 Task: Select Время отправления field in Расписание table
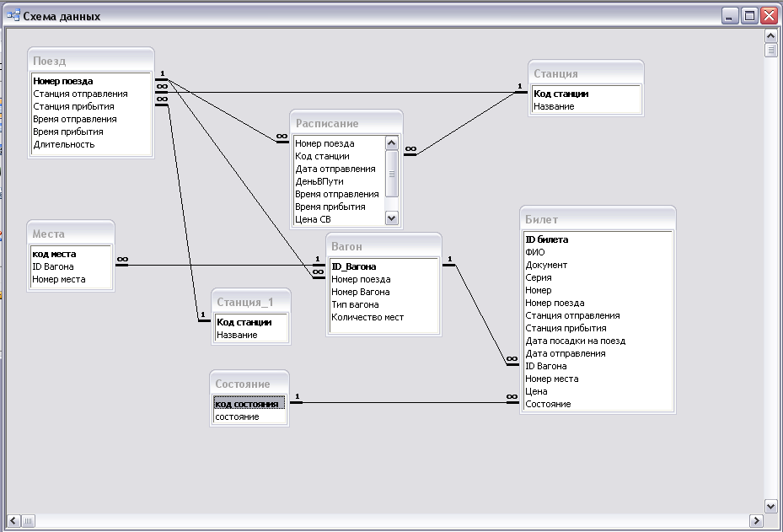(x=340, y=194)
